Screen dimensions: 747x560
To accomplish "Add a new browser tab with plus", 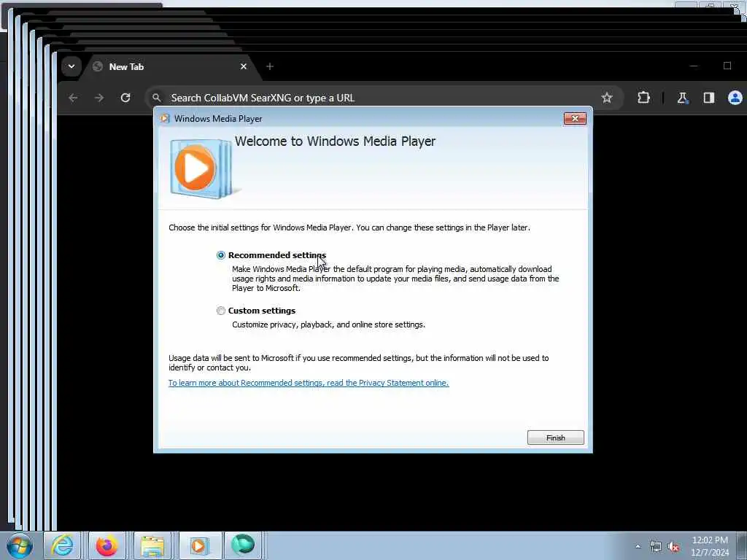I will tap(270, 66).
